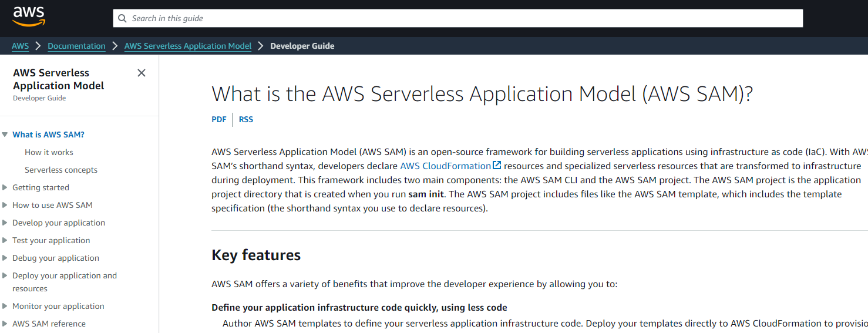Open Getting started sidebar item
This screenshot has height=333, width=868.
click(41, 187)
